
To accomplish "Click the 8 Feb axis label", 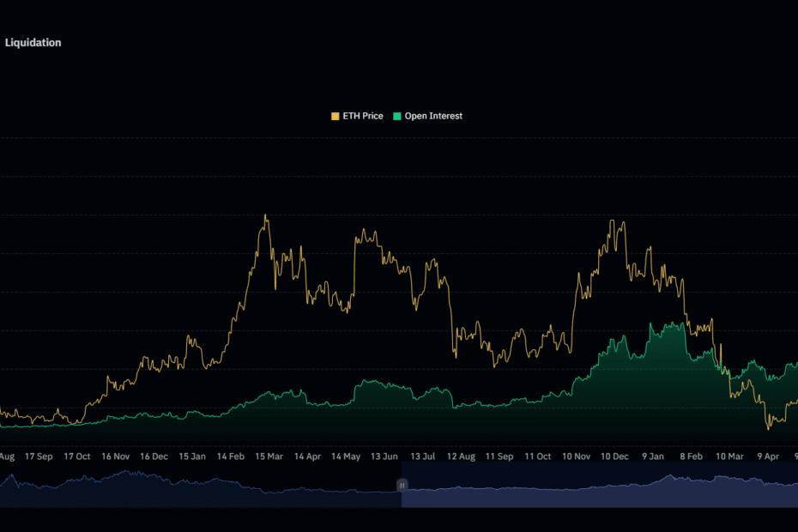I will click(691, 456).
